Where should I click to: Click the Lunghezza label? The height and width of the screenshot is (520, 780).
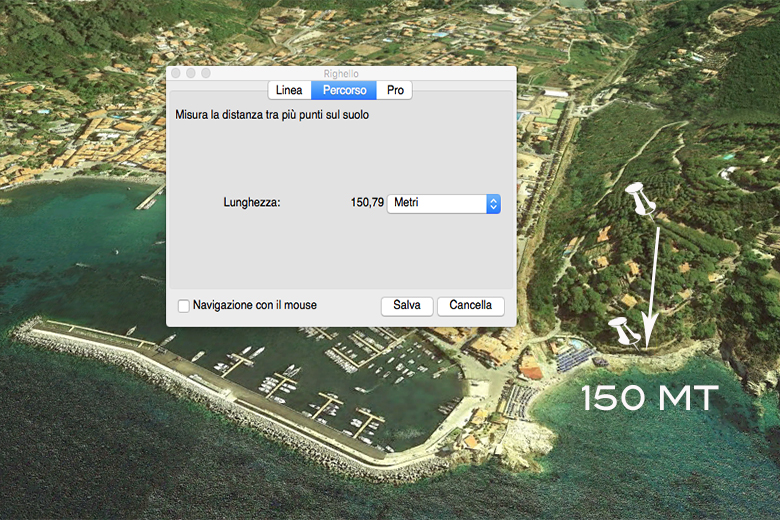coord(251,203)
